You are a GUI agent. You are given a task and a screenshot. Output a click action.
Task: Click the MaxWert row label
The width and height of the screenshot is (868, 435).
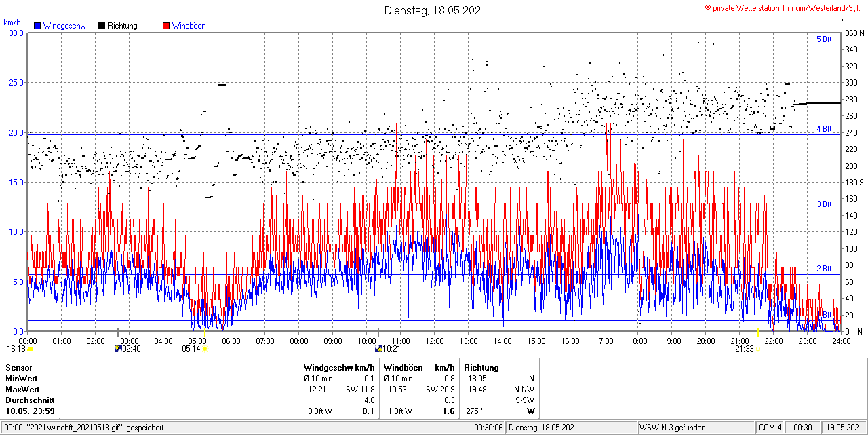pyautogui.click(x=22, y=390)
